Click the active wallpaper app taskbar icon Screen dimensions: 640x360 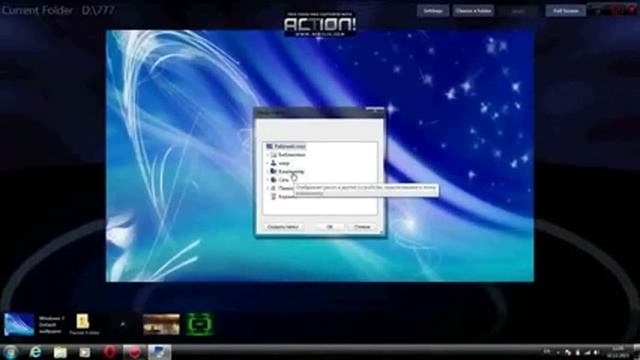(159, 352)
